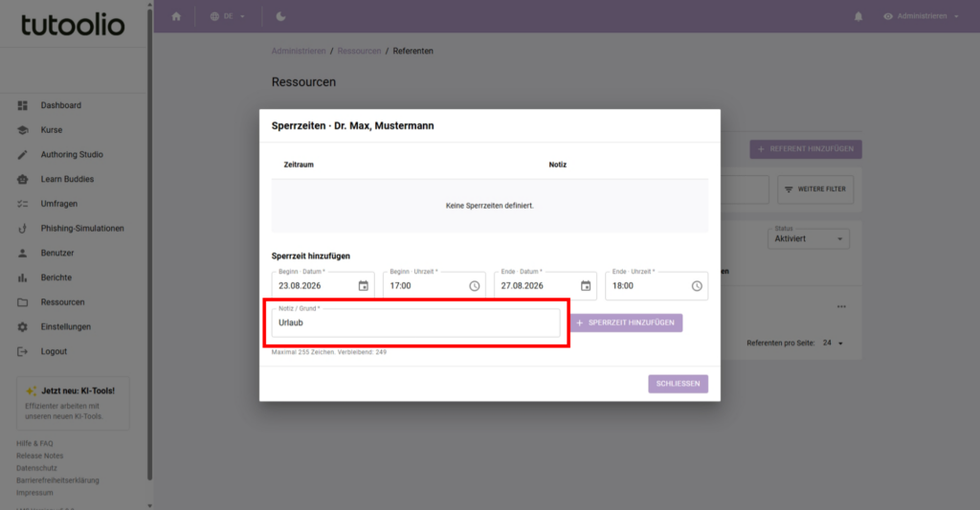Click the Ressourcen folder icon

tap(23, 301)
